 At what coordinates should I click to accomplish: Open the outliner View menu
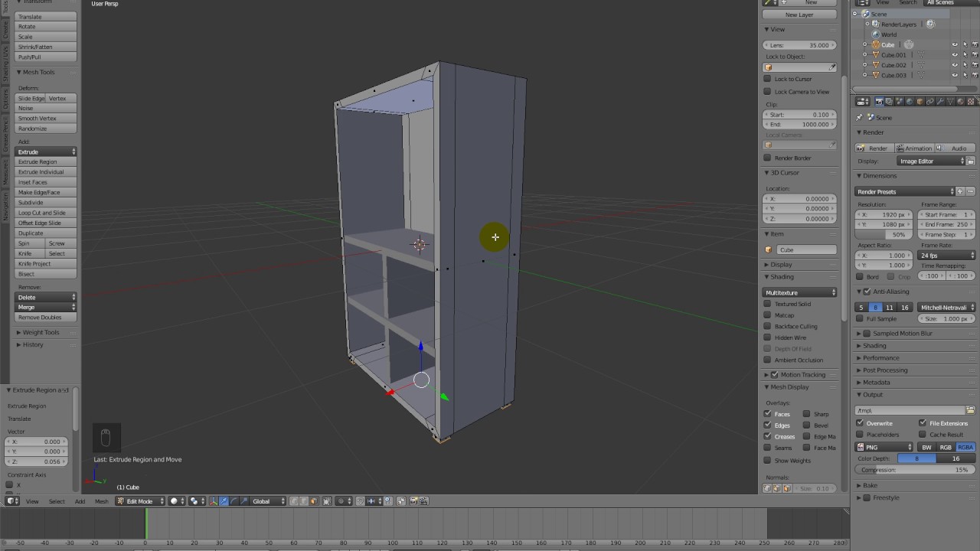click(x=883, y=3)
